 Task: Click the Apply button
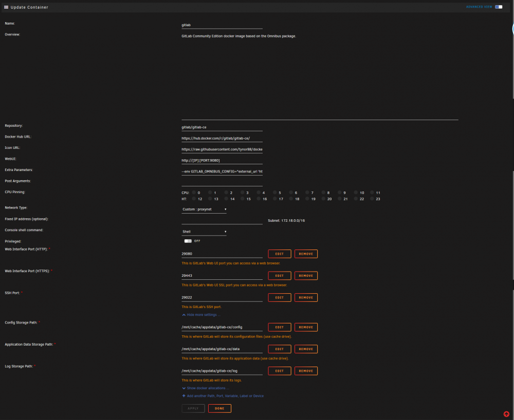(193, 409)
